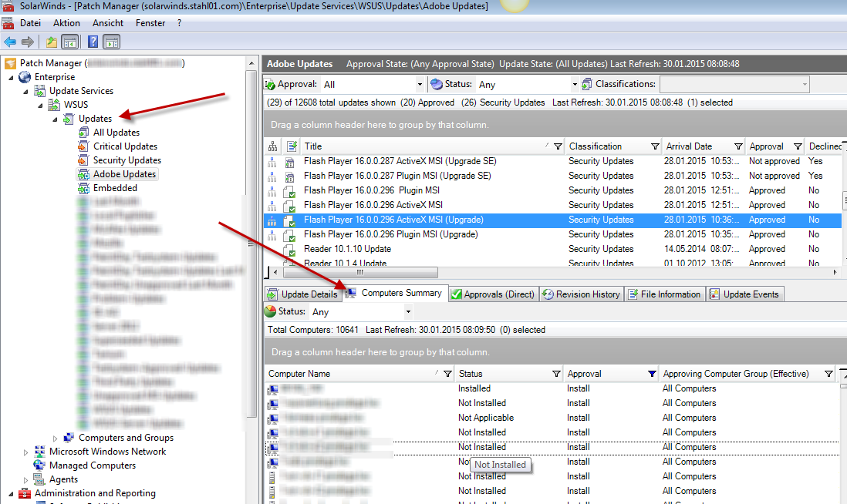The image size is (847, 504).
Task: Open the Ansicht menu
Action: (108, 23)
